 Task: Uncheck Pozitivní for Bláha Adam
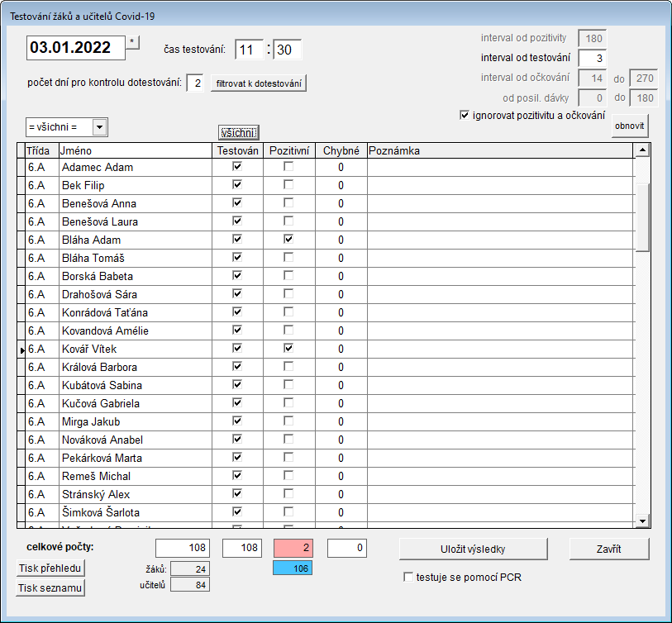[288, 239]
